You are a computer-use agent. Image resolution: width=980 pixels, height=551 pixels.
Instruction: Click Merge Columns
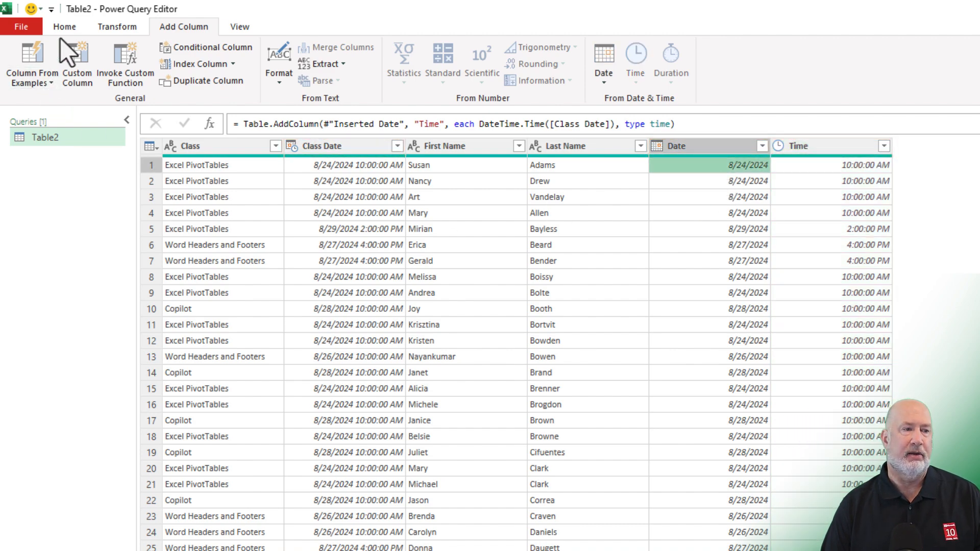(336, 47)
